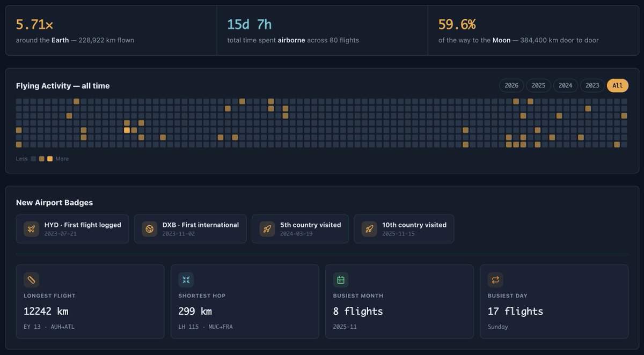Click the 2023-11-02 badge date

179,234
